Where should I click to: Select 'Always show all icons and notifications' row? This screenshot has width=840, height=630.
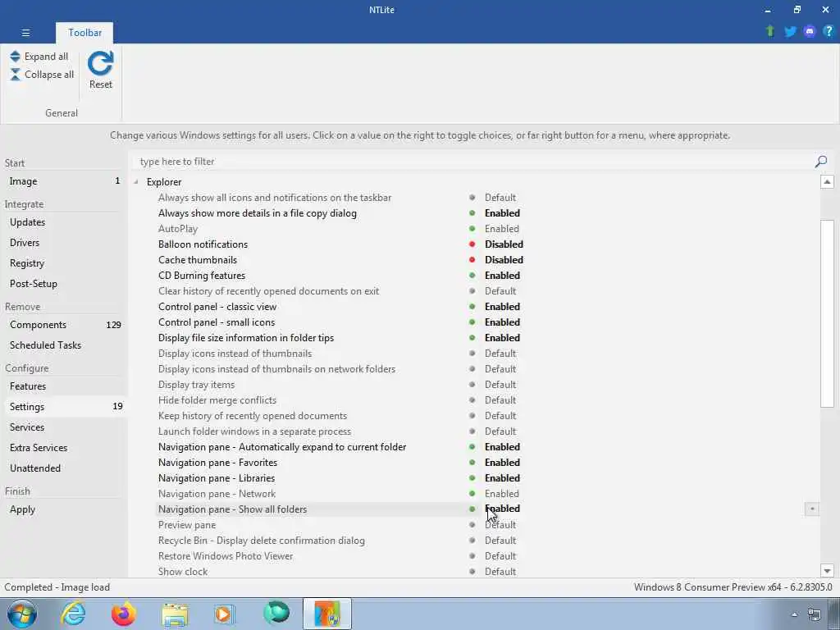pos(274,198)
